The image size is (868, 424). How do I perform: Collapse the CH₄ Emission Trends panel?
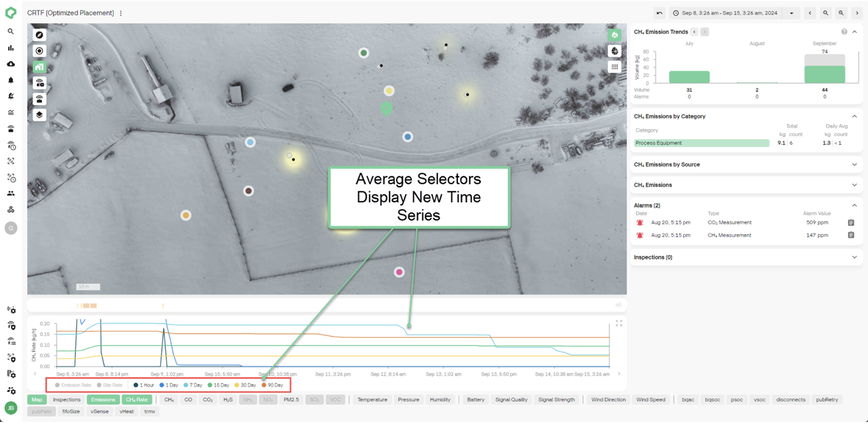[854, 32]
